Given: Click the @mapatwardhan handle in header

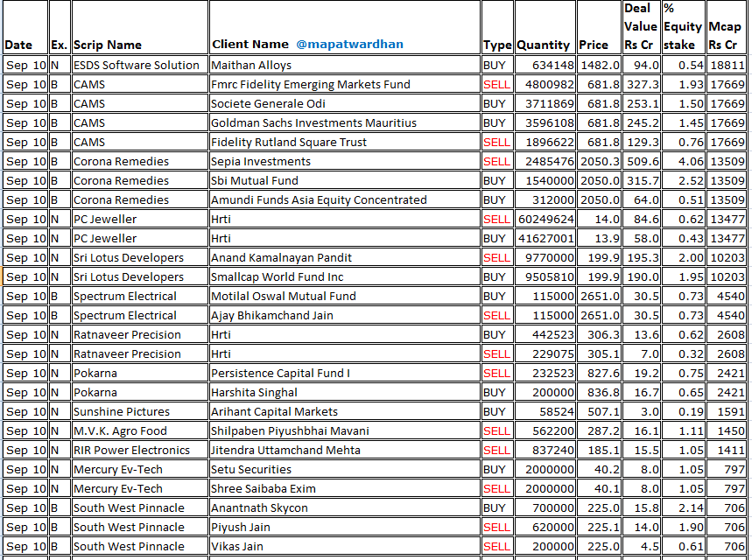Looking at the screenshot, I should (349, 44).
